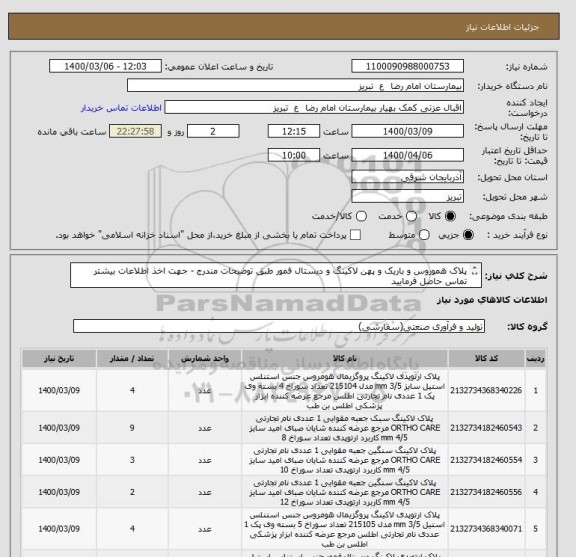Viewport: 576px width, 557px height.
Task: Click the delivery city تبریز field
Action: pyautogui.click(x=407, y=197)
